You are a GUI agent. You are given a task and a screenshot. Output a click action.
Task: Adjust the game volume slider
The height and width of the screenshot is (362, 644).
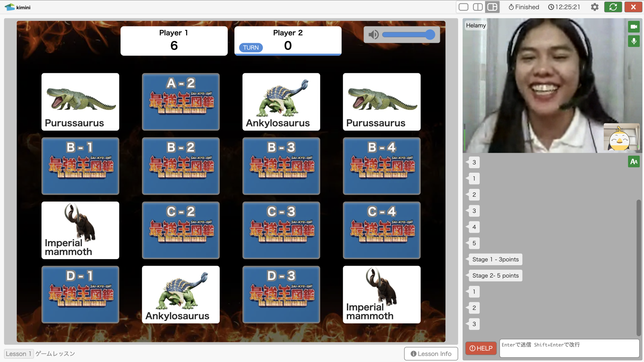[x=409, y=35]
